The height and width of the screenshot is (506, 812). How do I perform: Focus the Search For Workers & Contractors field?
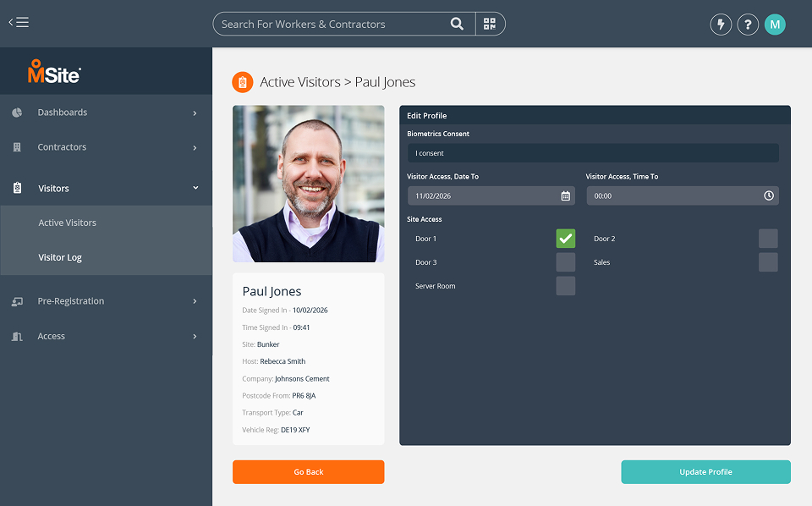[x=330, y=24]
